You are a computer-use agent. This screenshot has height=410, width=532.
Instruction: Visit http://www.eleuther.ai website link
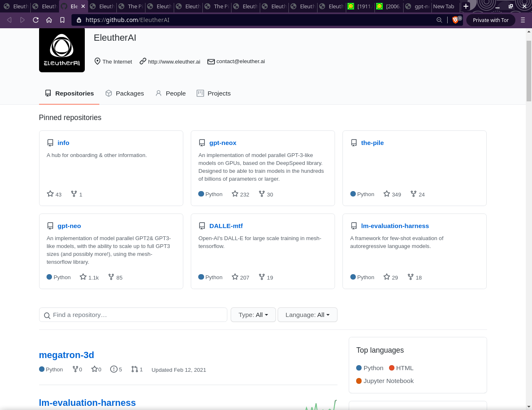[174, 61]
